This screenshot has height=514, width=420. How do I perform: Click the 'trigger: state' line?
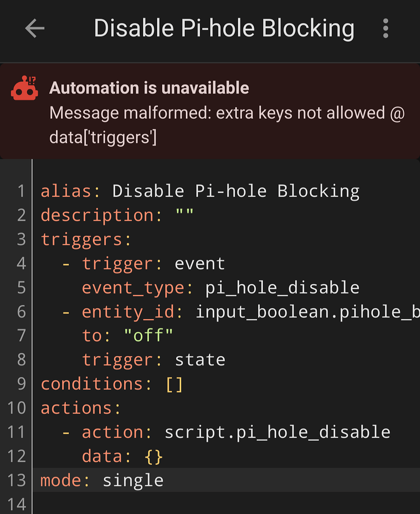pyautogui.click(x=154, y=359)
